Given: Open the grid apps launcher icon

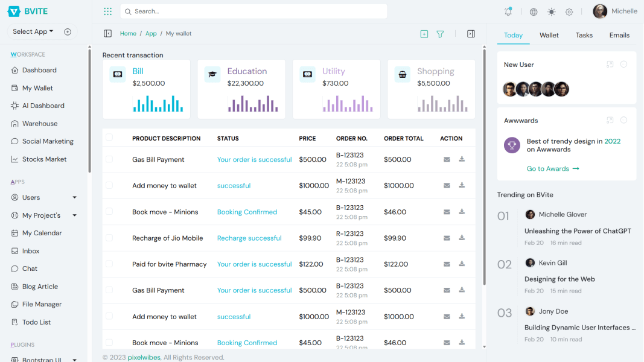Looking at the screenshot, I should click(107, 11).
